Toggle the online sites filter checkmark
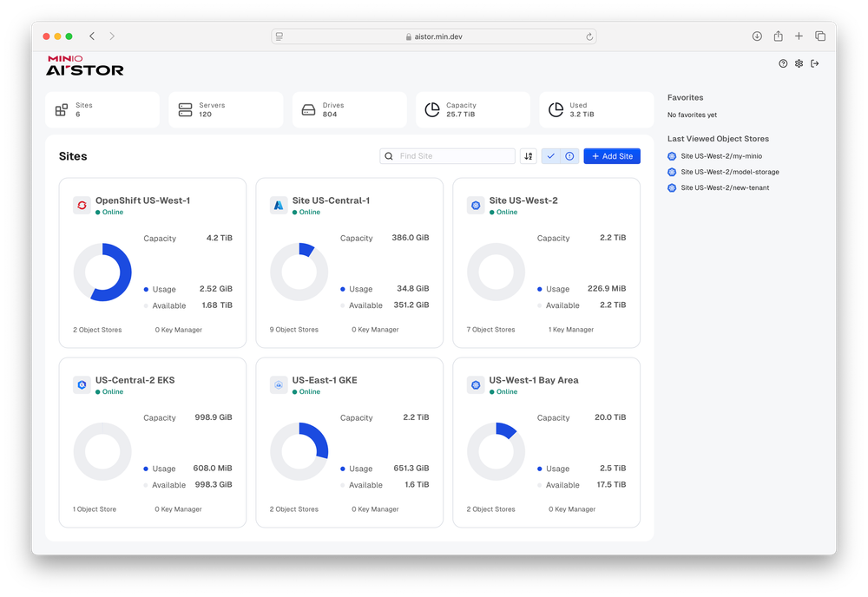The image size is (868, 597). [x=550, y=155]
